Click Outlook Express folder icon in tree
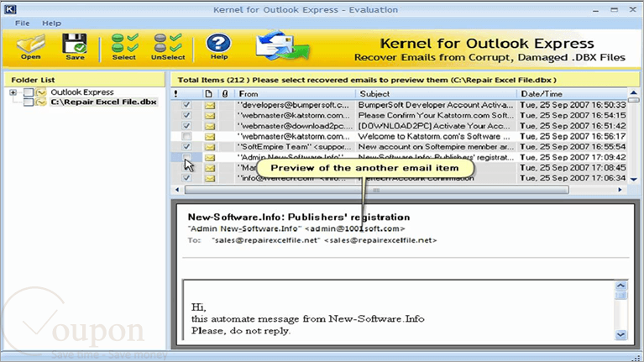The image size is (644, 362). pyautogui.click(x=40, y=92)
